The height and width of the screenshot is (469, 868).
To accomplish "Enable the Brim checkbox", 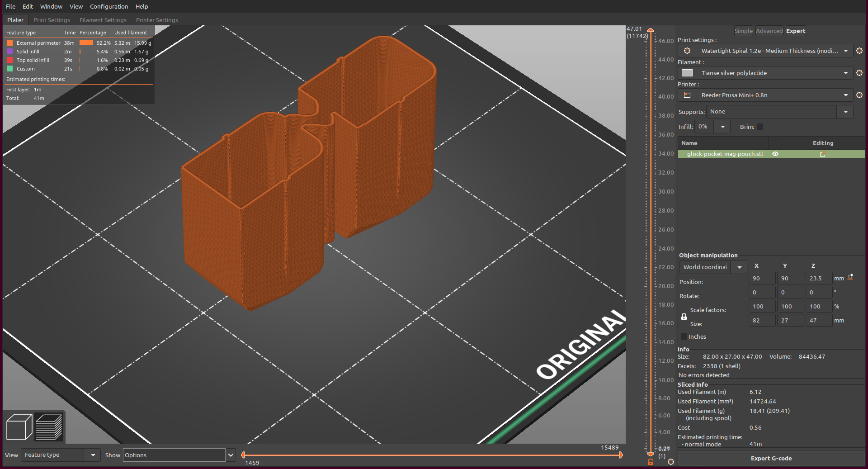I will tap(760, 127).
